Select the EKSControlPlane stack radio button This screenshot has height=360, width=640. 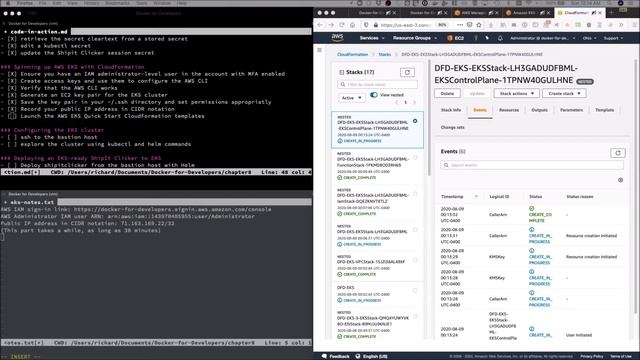click(415, 121)
